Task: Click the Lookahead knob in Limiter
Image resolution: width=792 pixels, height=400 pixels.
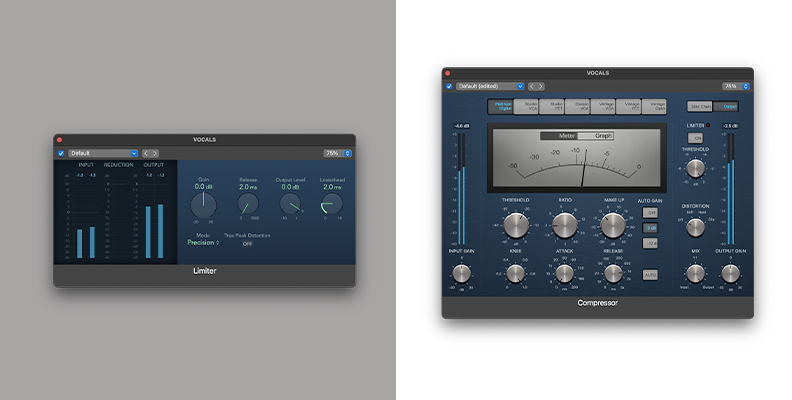Action: click(x=332, y=204)
